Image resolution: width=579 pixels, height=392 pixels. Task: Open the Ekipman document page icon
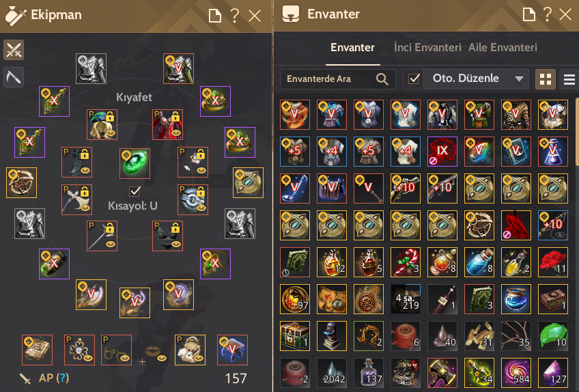[214, 16]
